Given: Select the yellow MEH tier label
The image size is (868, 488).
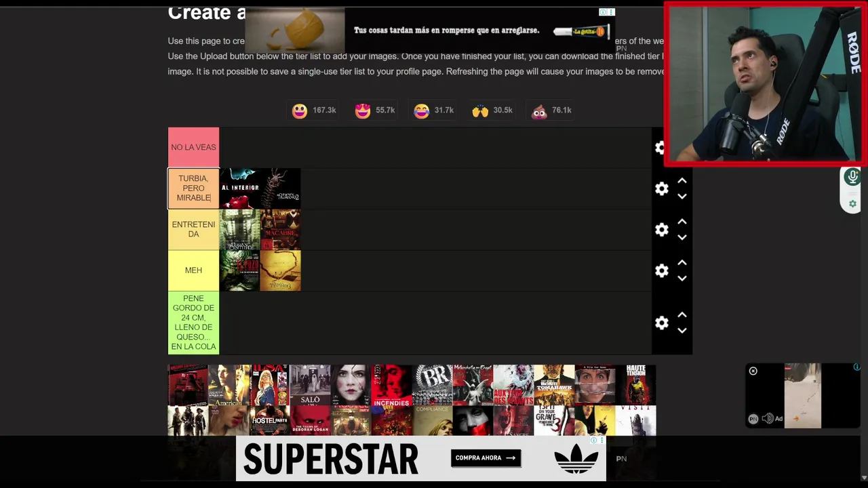Looking at the screenshot, I should coord(193,270).
